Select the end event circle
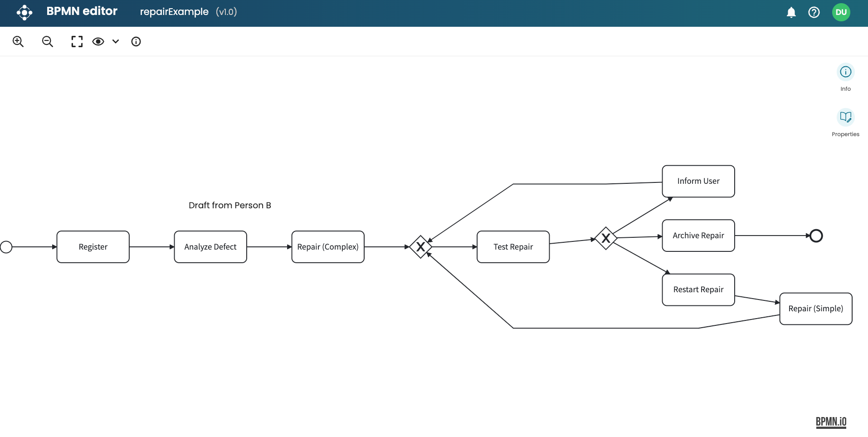Viewport: 868px width, 437px height. pos(816,236)
